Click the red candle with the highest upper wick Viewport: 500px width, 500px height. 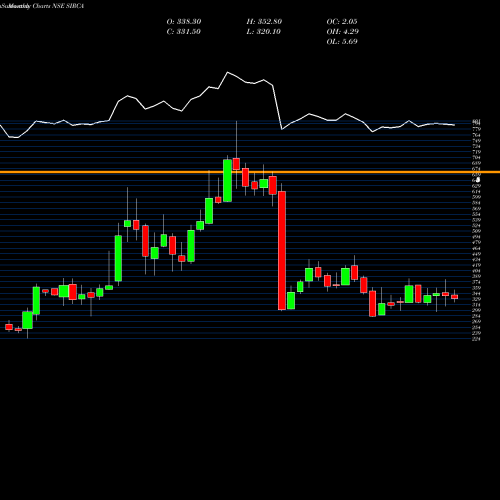[x=236, y=164]
